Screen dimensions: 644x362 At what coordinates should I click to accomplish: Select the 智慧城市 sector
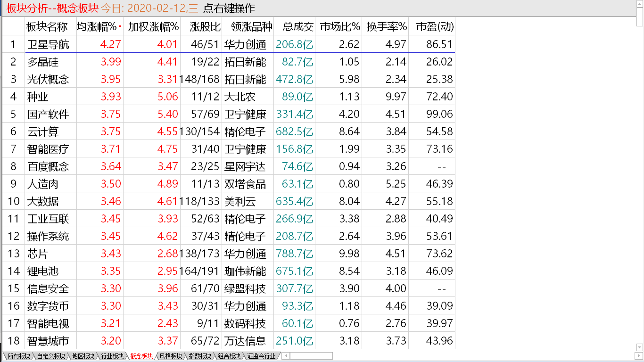[48, 341]
